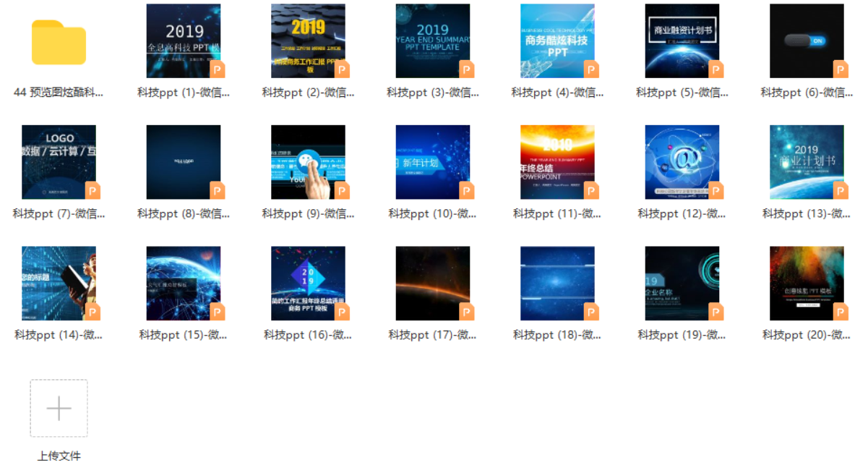Image resolution: width=868 pixels, height=463 pixels.
Task: Open the colorful powder 科技ppt (20) thumbnail
Action: (806, 283)
